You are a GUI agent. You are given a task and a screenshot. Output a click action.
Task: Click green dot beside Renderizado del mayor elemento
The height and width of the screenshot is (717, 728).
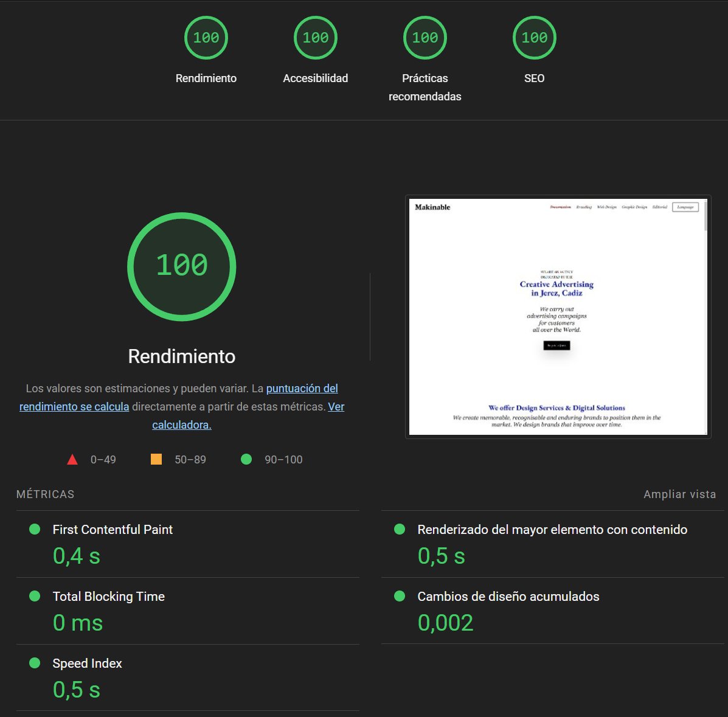coord(400,529)
